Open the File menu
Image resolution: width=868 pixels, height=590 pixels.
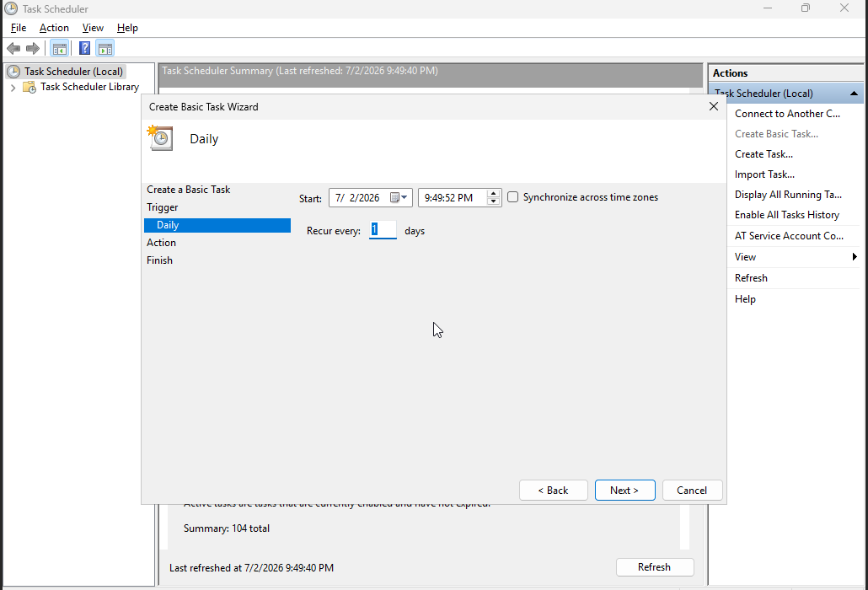tap(19, 28)
